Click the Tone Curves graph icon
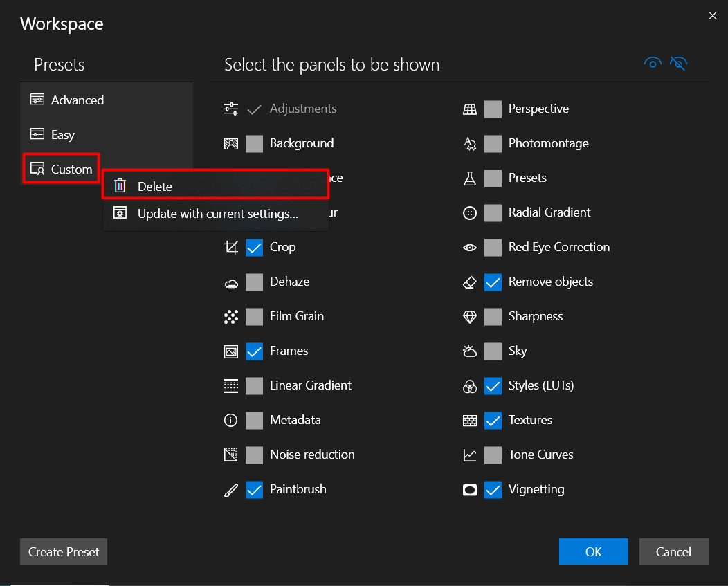The image size is (728, 586). pyautogui.click(x=470, y=455)
